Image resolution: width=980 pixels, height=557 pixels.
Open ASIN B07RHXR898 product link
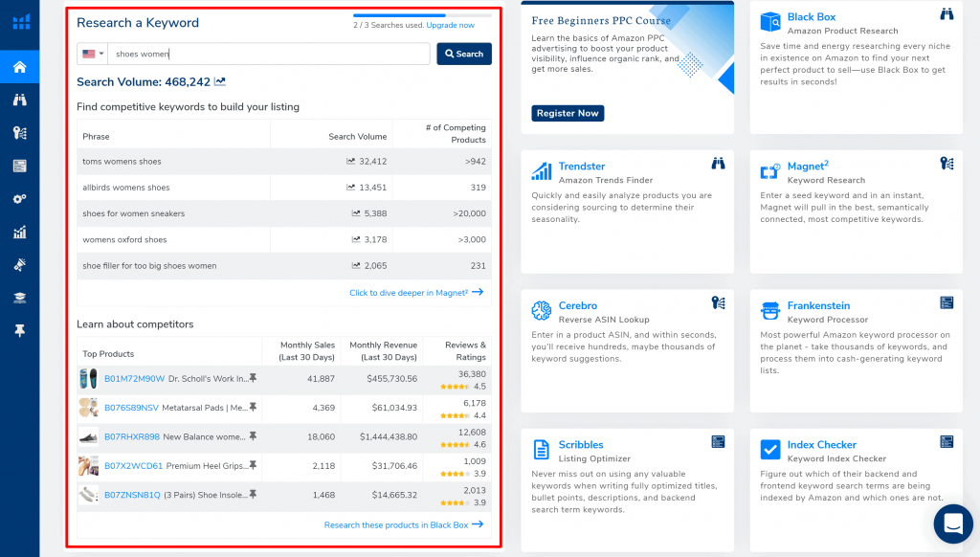pyautogui.click(x=132, y=437)
